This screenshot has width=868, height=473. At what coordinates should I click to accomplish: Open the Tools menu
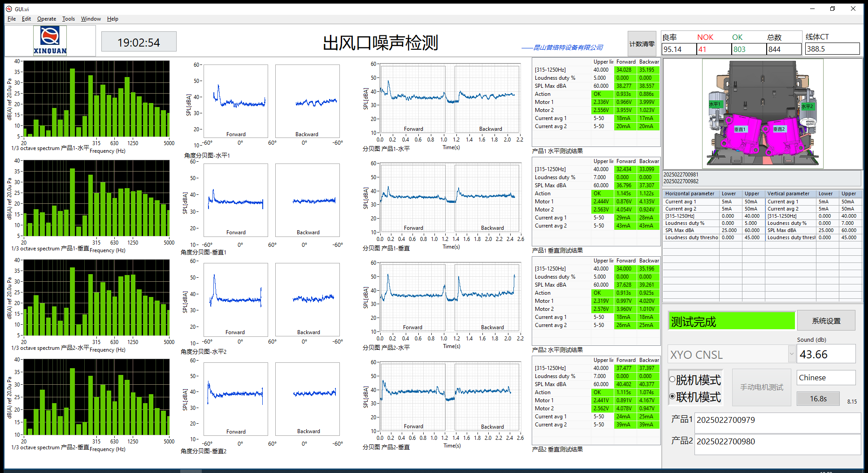[x=69, y=19]
